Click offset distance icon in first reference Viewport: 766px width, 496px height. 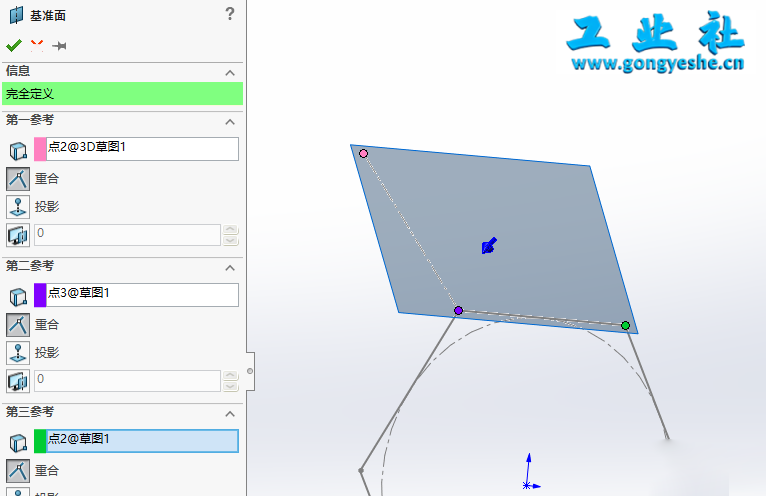(18, 235)
